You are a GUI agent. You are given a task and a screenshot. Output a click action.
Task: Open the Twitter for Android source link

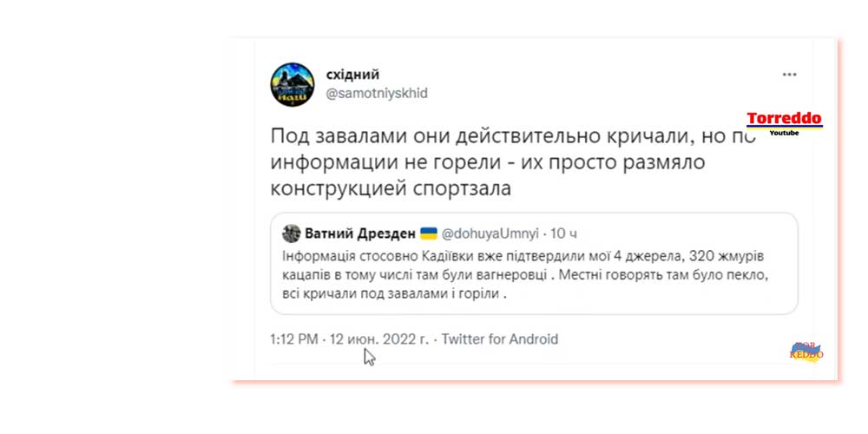pos(500,339)
